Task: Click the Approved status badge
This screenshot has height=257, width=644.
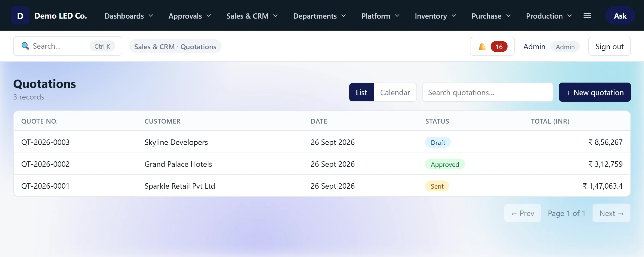Action: coord(445,164)
